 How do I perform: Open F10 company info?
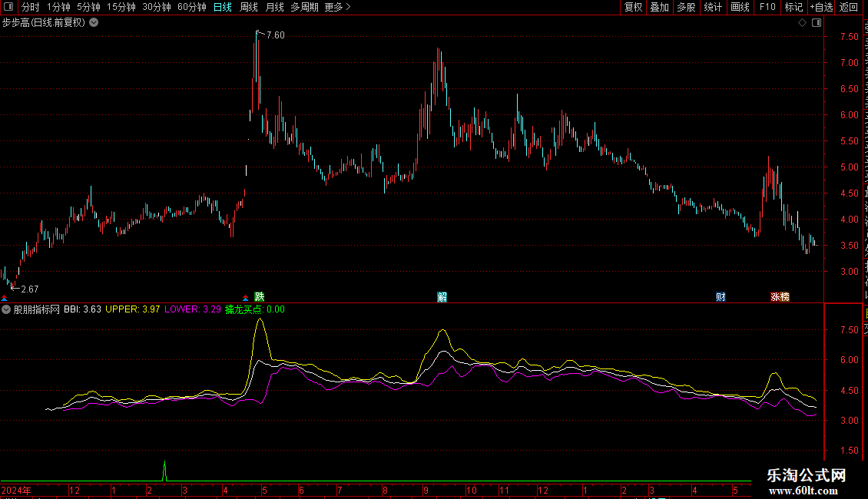767,7
